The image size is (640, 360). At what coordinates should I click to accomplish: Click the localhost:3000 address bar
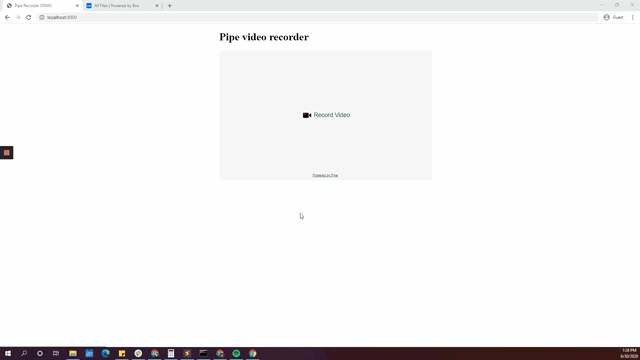pyautogui.click(x=318, y=17)
